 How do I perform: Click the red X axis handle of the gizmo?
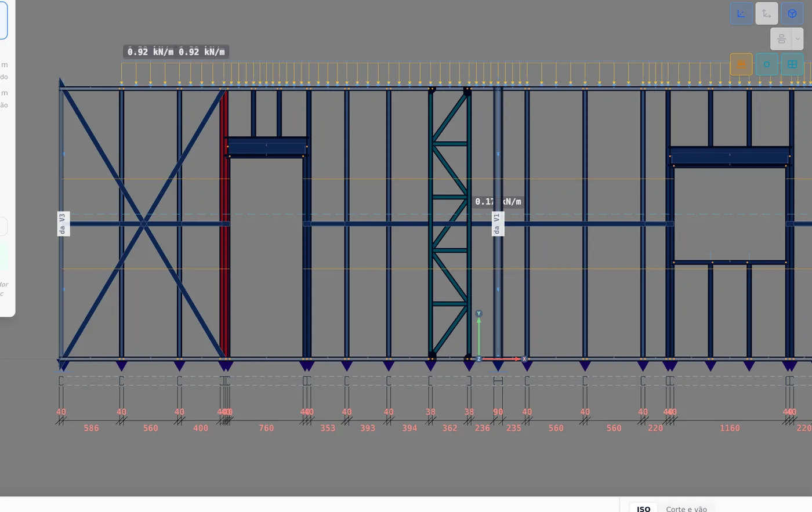tap(524, 359)
